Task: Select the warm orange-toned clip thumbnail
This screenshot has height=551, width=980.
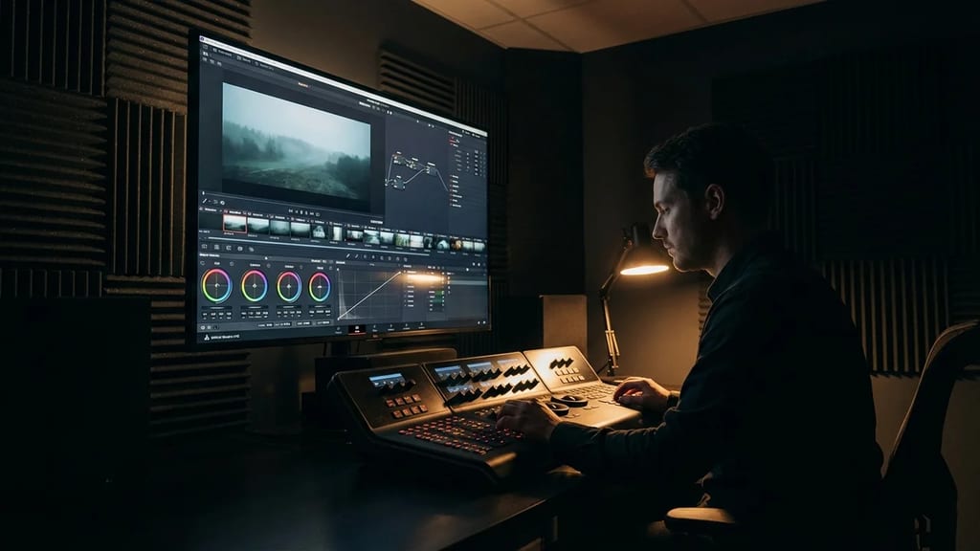Action: [x=456, y=244]
